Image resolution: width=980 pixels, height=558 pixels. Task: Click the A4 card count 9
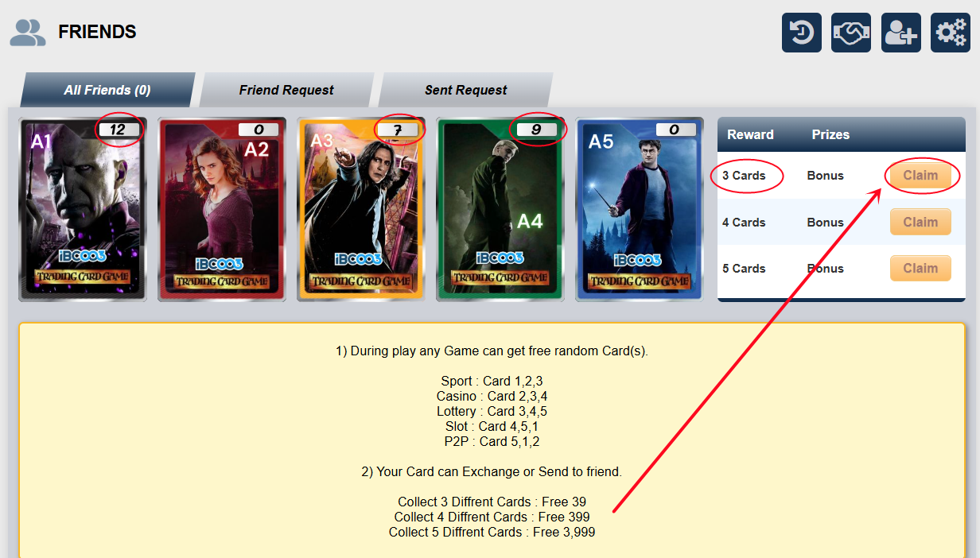(537, 130)
